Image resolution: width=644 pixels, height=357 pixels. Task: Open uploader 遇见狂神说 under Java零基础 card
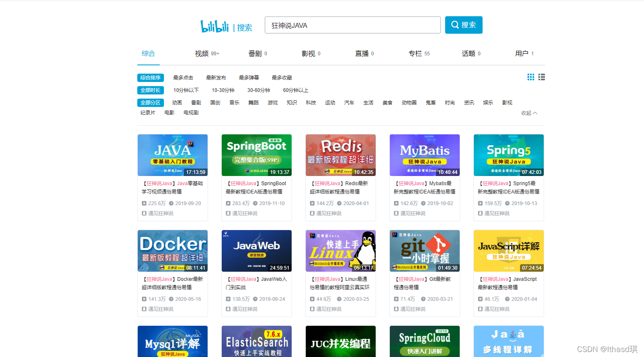[x=161, y=213]
